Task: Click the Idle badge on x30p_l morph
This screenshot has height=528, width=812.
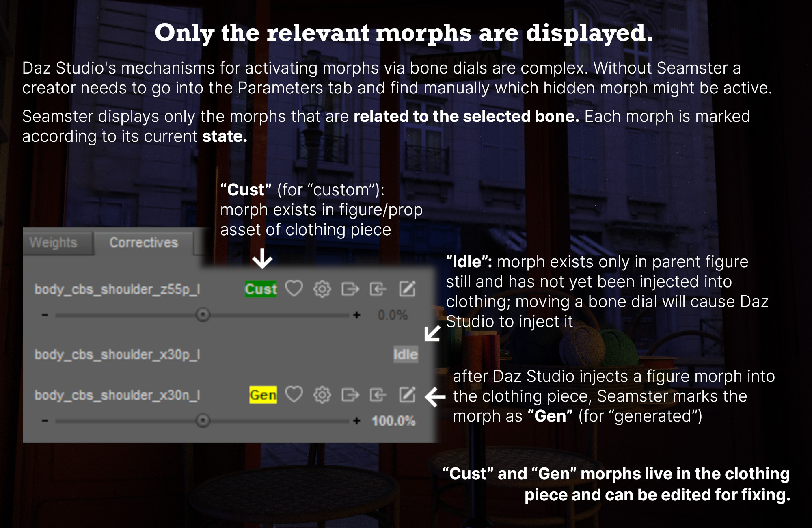Action: click(405, 355)
